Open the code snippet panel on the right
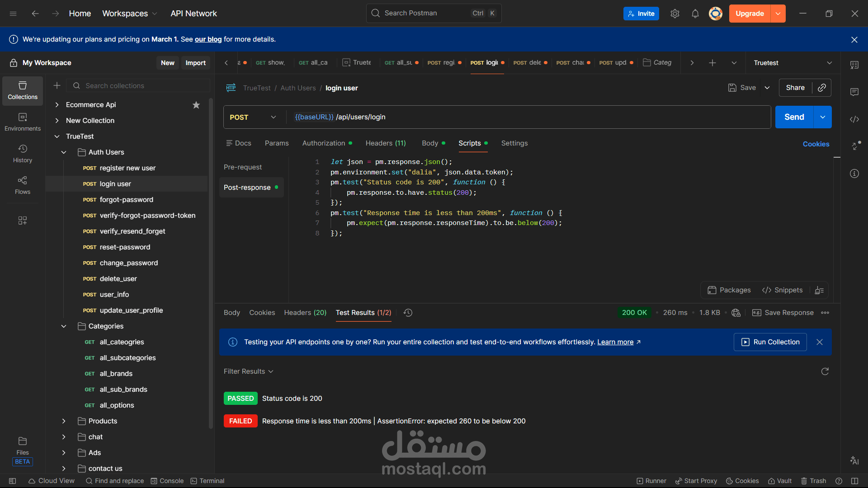The height and width of the screenshot is (488, 868). coord(854,119)
